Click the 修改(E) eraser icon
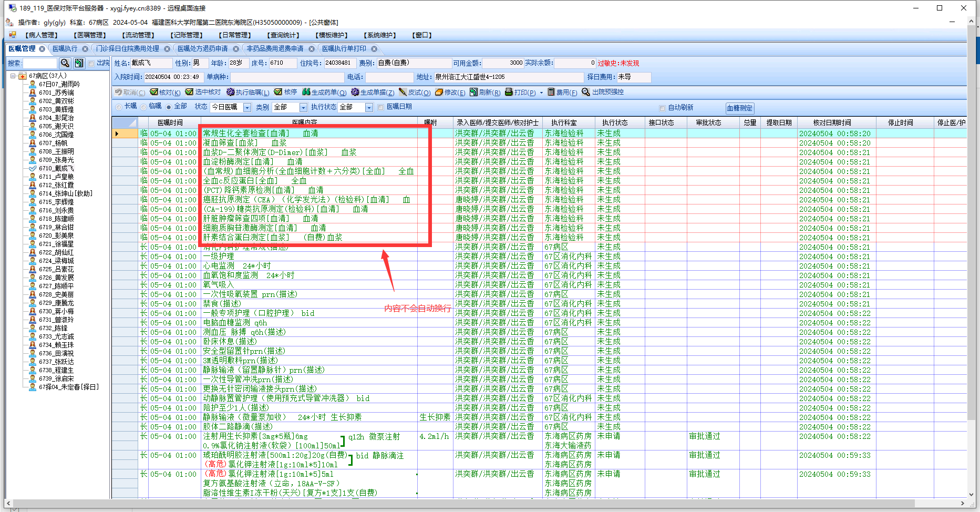The width and height of the screenshot is (980, 512). tap(439, 92)
